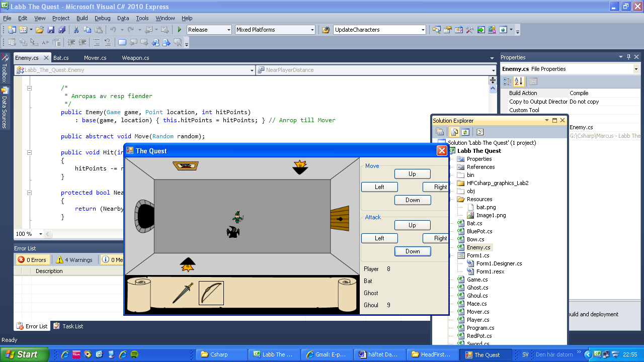Save the current file with the disk icon
The width and height of the screenshot is (644, 362).
[x=51, y=30]
